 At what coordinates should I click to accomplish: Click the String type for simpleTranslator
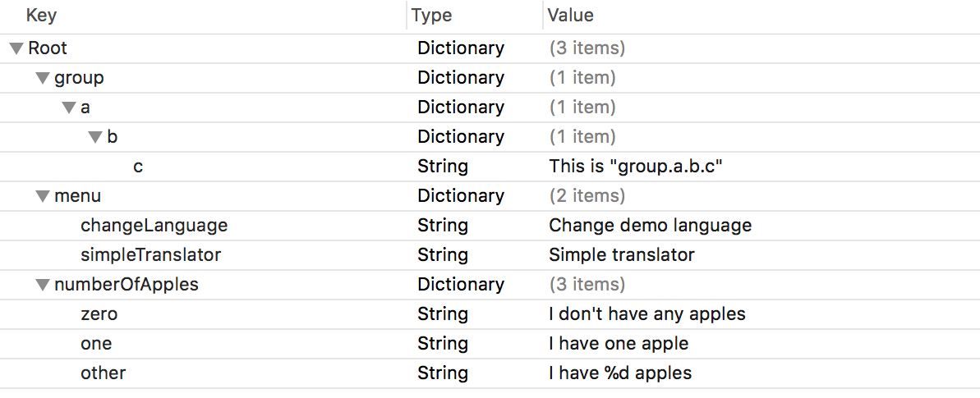pos(442,255)
